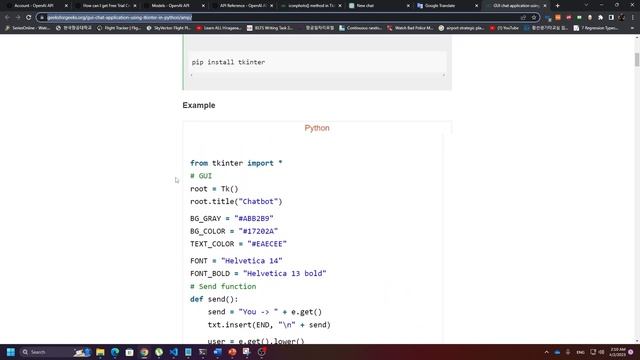640x360 pixels.
Task: Toggle the side panel icon in toolbar
Action: point(611,18)
